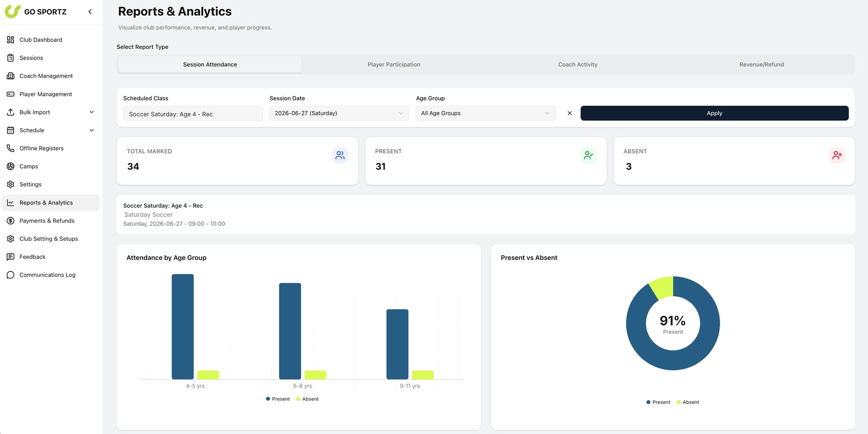868x434 pixels.
Task: Switch to Revenue/Refund tab
Action: [x=762, y=65]
